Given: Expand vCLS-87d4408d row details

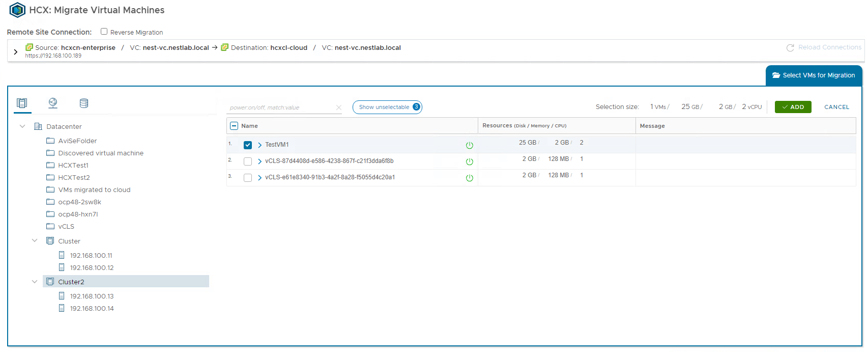Looking at the screenshot, I should pyautogui.click(x=259, y=161).
